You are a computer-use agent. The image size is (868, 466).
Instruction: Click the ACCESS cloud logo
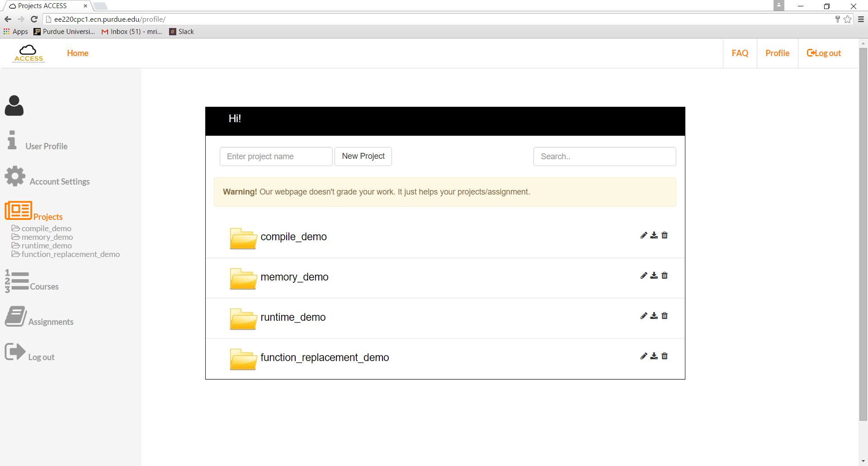click(x=28, y=53)
